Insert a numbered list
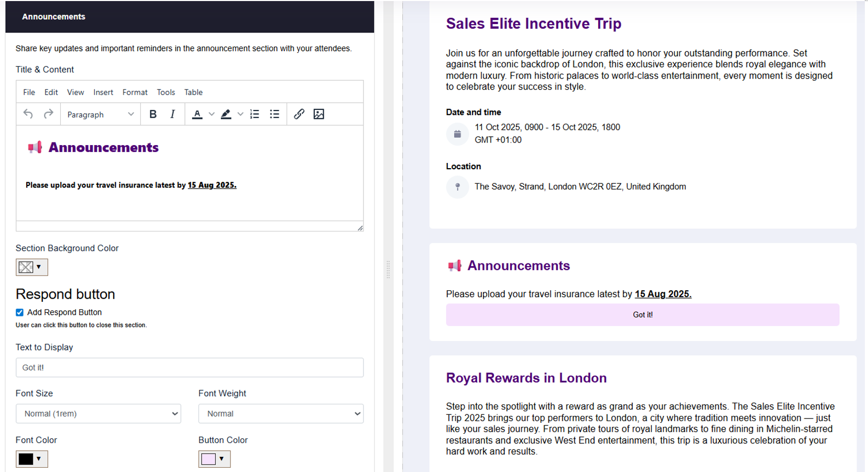This screenshot has height=472, width=868. coord(255,114)
